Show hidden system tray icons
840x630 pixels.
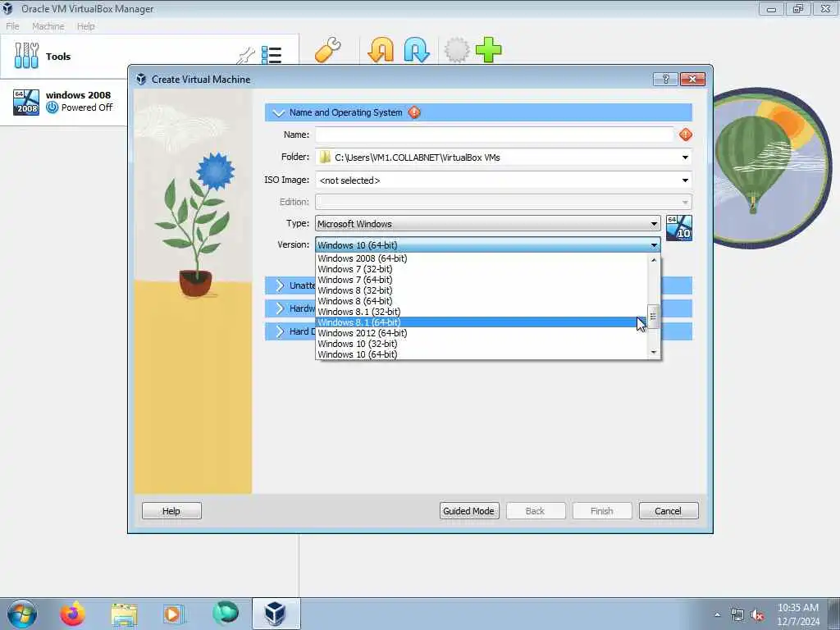click(717, 615)
